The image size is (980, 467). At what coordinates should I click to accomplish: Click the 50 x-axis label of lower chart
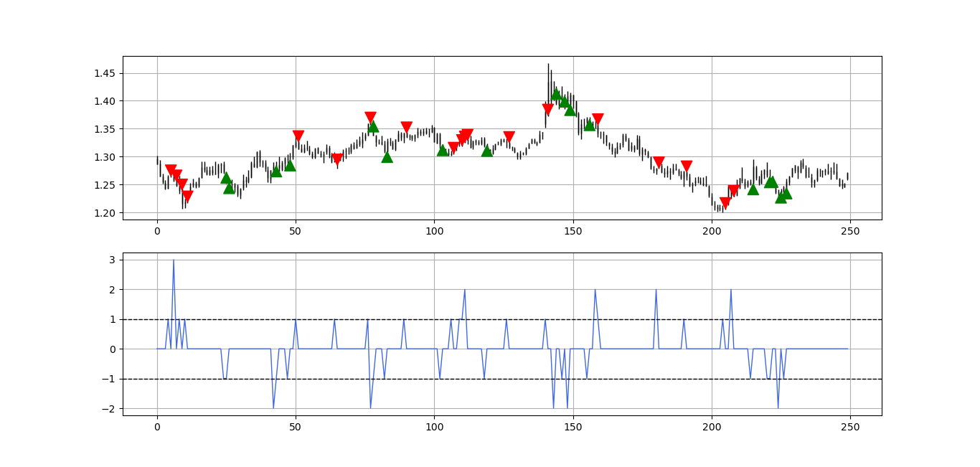click(296, 428)
